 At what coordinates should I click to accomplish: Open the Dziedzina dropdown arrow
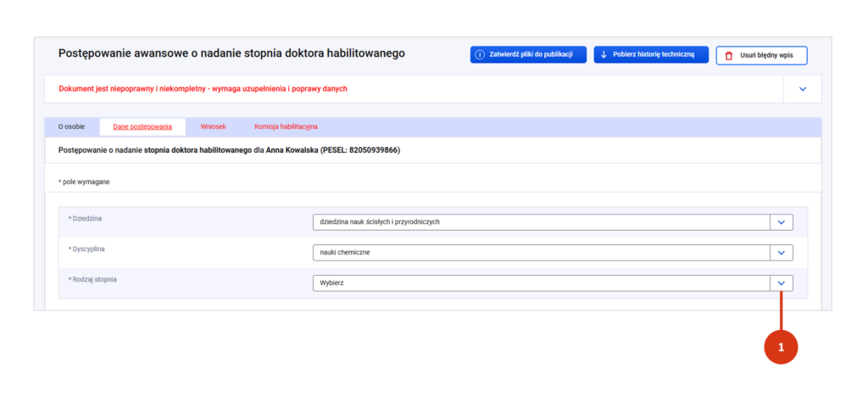[782, 222]
